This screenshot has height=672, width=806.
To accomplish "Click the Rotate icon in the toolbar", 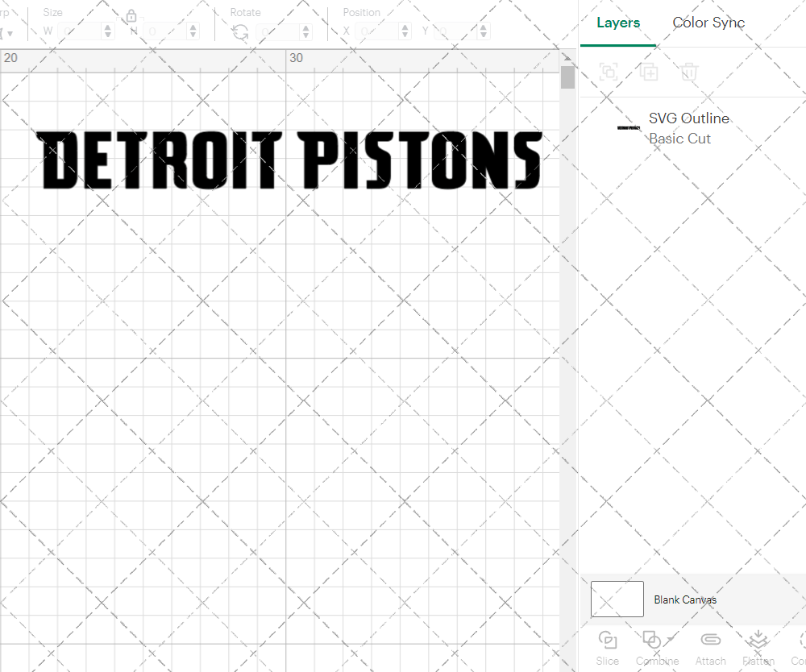I will click(239, 31).
